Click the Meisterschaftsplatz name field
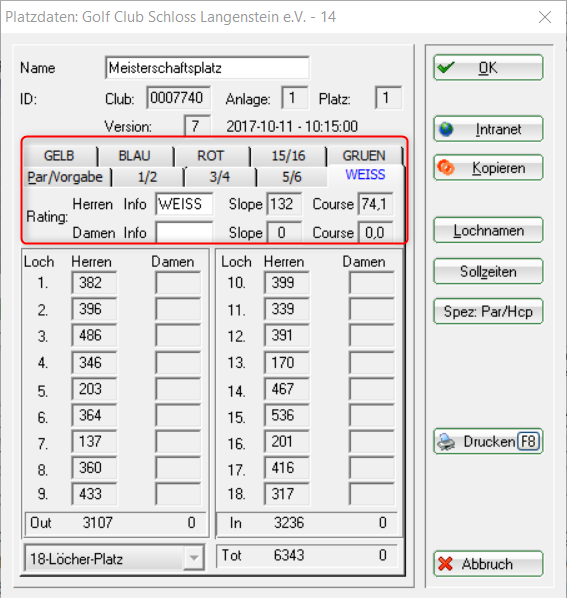 coord(207,68)
